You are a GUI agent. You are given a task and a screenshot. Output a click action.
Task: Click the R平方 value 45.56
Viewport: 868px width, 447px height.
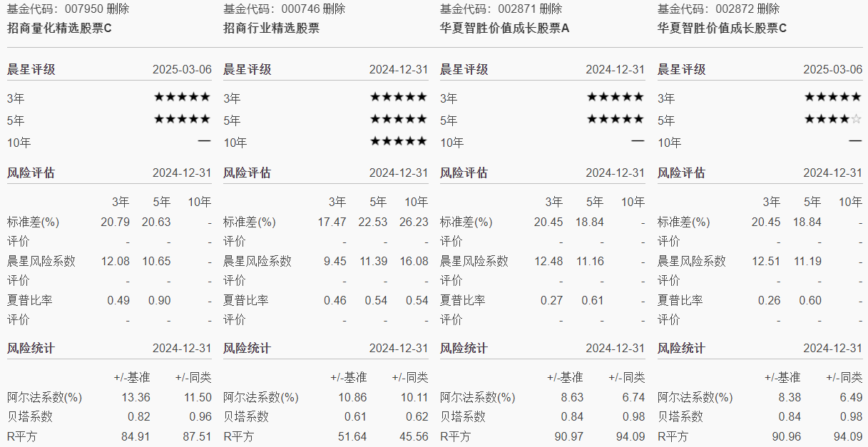(414, 436)
